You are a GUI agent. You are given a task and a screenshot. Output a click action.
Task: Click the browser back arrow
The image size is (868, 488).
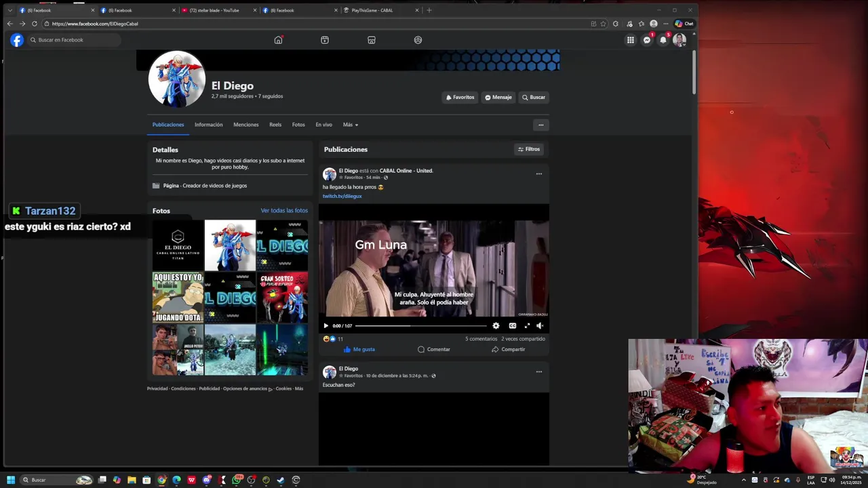coord(10,24)
